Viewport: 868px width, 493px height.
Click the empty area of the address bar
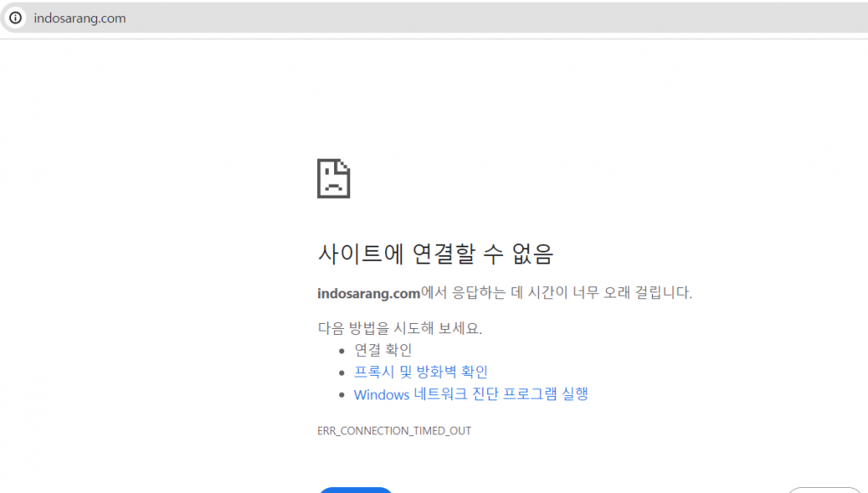point(510,18)
